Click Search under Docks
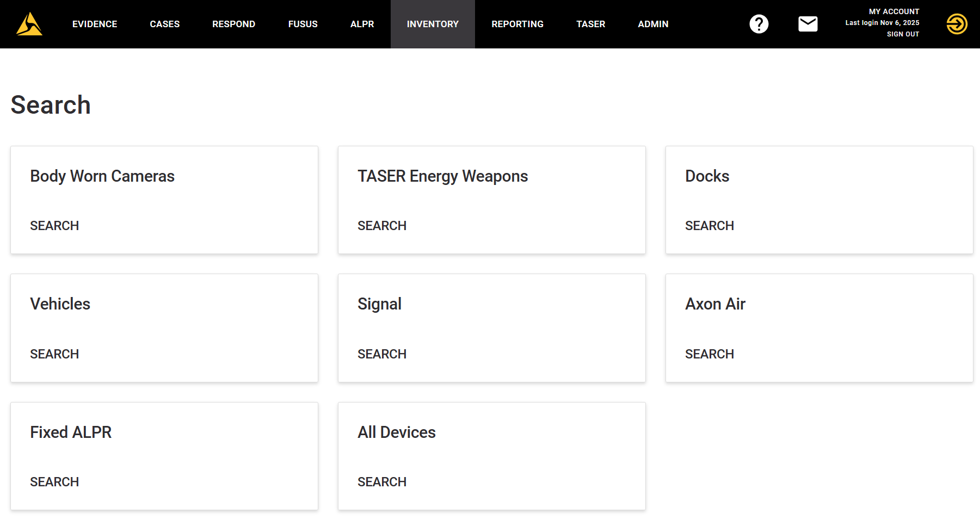The height and width of the screenshot is (526, 980). pos(709,226)
